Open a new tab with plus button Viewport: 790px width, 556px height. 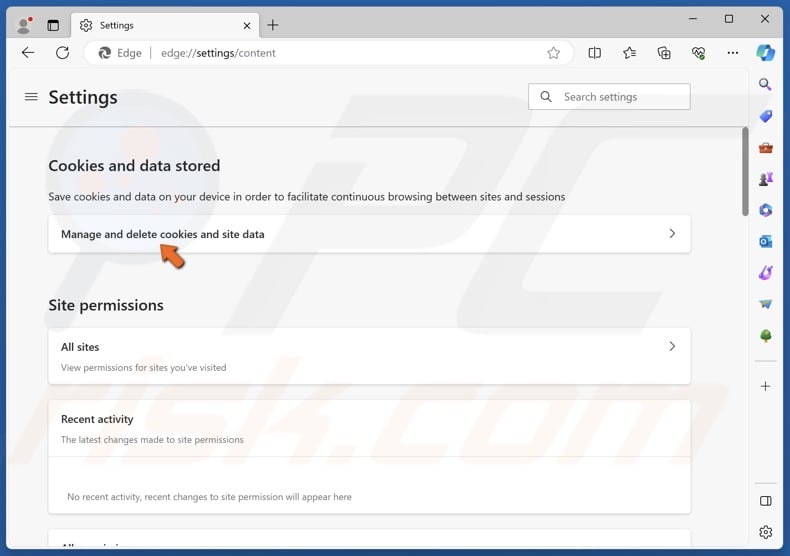273,25
